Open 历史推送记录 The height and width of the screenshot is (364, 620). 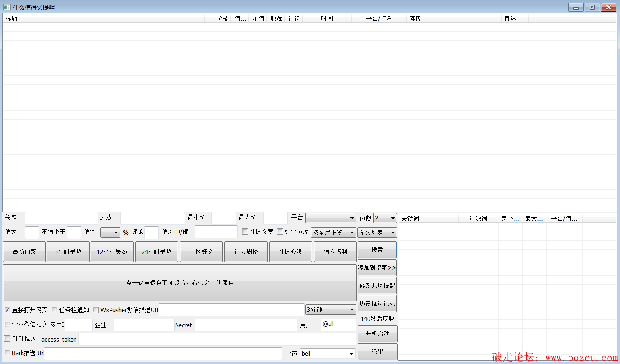[x=377, y=303]
